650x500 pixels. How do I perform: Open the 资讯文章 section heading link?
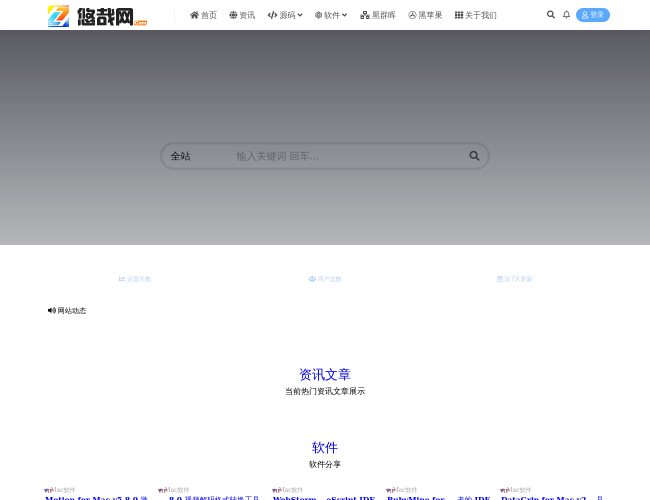[325, 374]
